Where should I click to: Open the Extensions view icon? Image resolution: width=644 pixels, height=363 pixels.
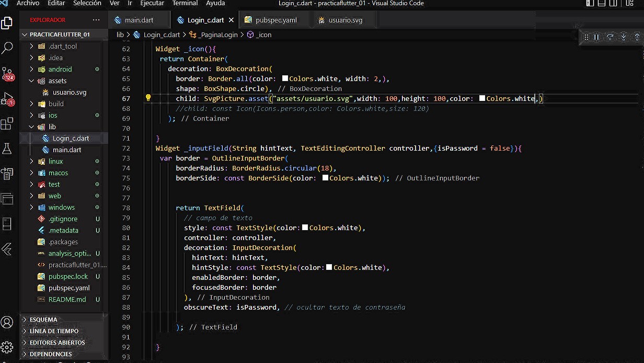pos(7,124)
